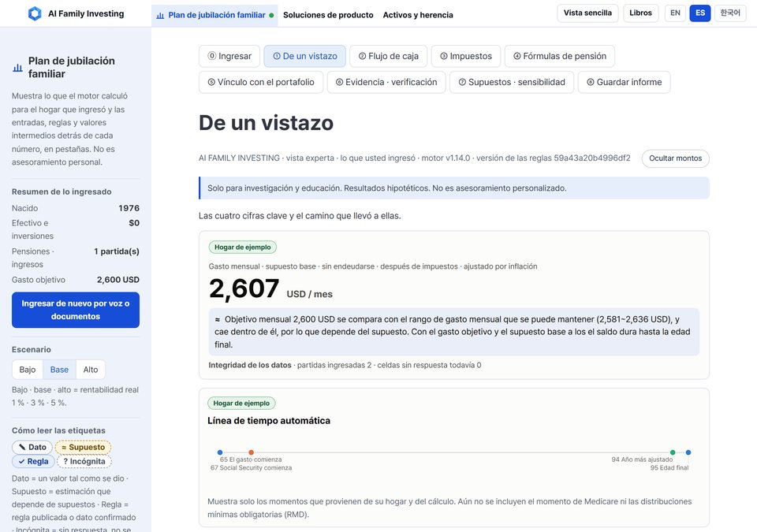Open the Vínculo con el portafolio tab
757x532 pixels.
pyautogui.click(x=261, y=82)
